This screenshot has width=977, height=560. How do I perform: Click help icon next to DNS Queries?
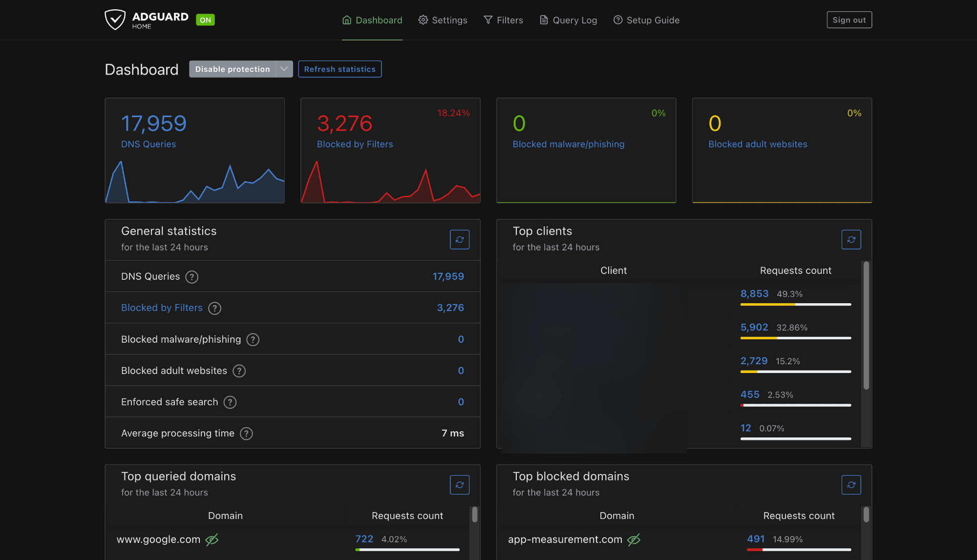coord(192,277)
